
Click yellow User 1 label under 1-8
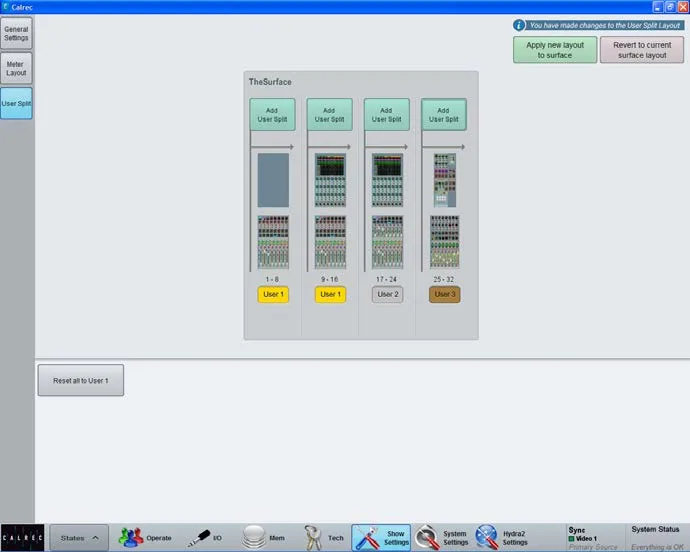[273, 294]
